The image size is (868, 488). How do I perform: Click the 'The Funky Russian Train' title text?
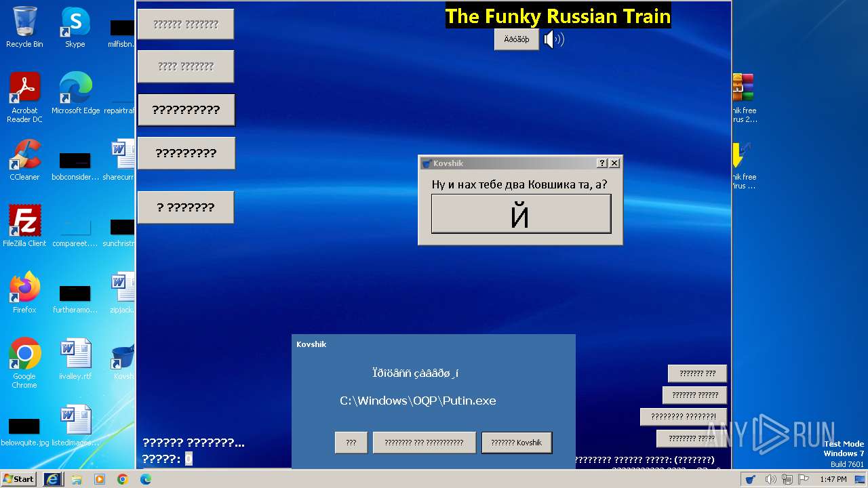(x=558, y=16)
